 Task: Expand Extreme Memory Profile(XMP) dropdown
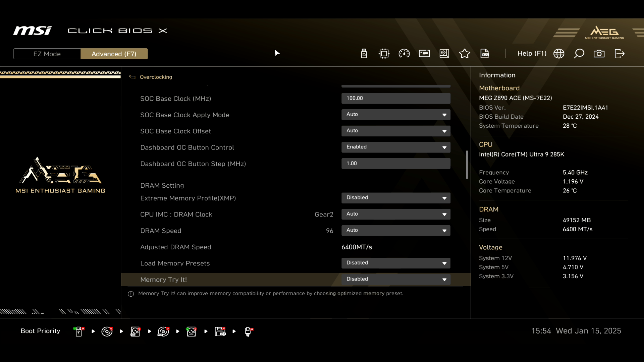point(395,198)
